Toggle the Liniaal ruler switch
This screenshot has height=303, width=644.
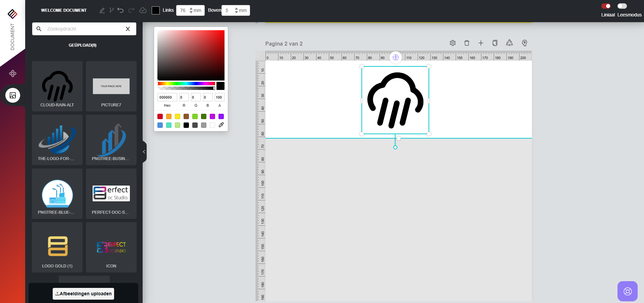[x=606, y=6]
